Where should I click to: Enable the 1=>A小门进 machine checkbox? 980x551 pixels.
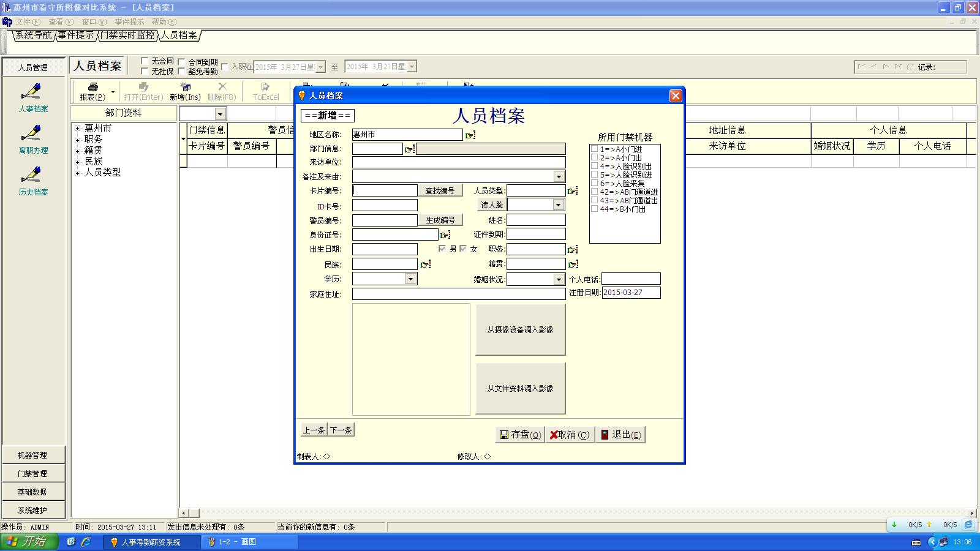[594, 149]
